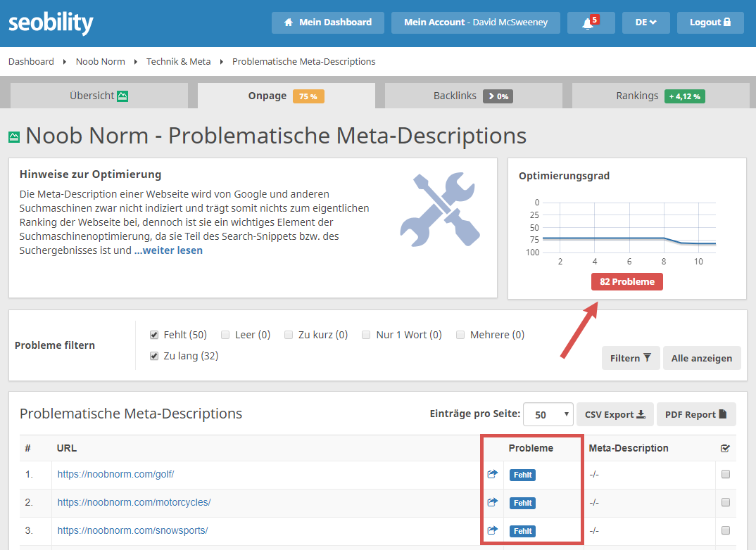Click the Logout button
The width and height of the screenshot is (756, 550).
click(x=710, y=23)
